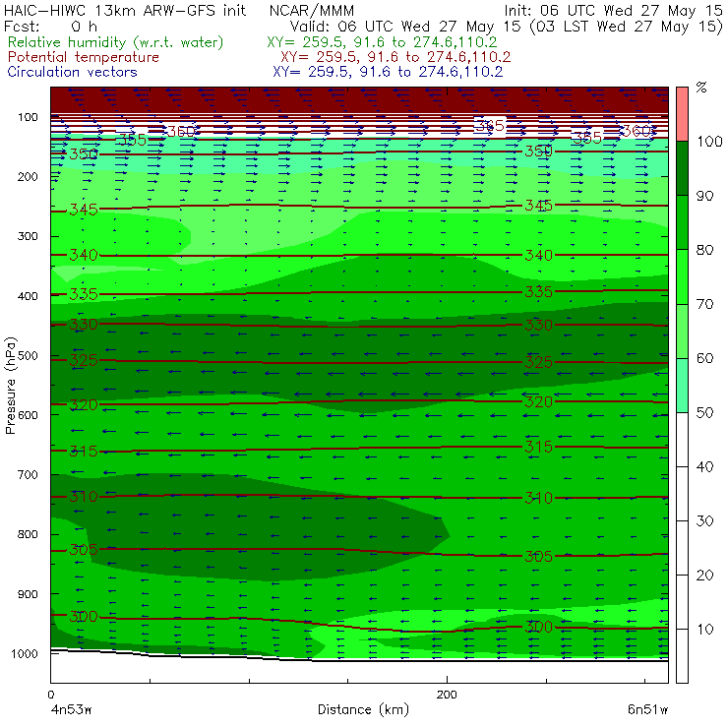
Task: Click the 900 hPa pressure axis label
Action: click(28, 594)
